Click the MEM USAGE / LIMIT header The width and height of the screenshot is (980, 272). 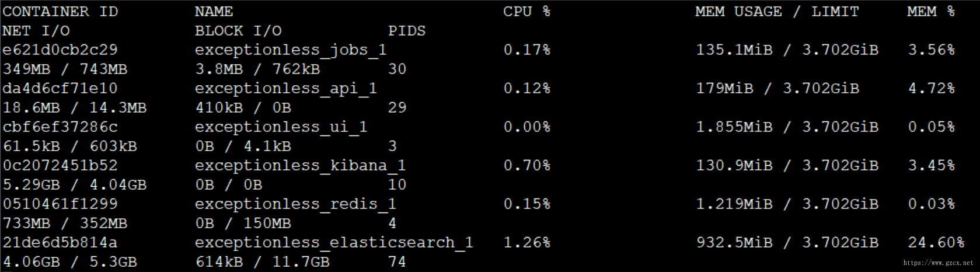(x=777, y=12)
